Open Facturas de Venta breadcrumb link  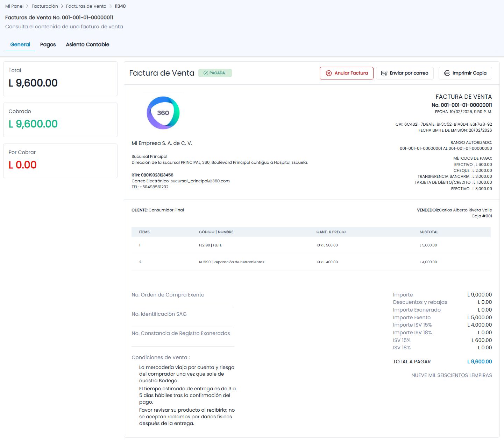tap(86, 6)
